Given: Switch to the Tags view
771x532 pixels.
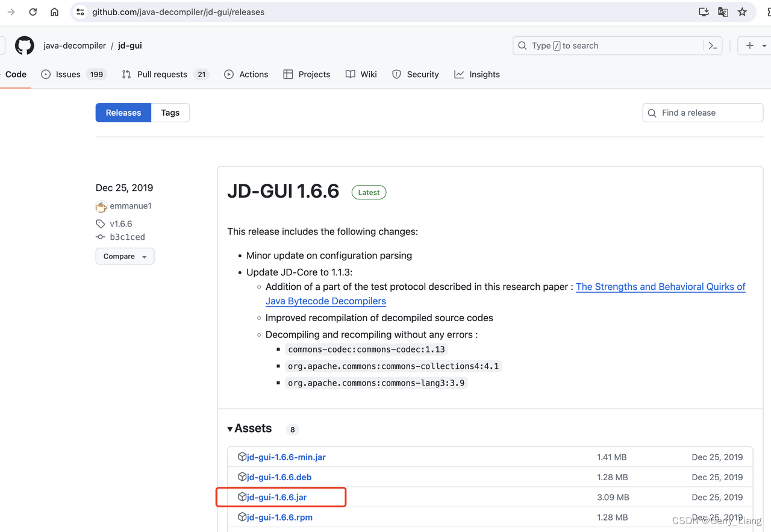Looking at the screenshot, I should point(170,113).
